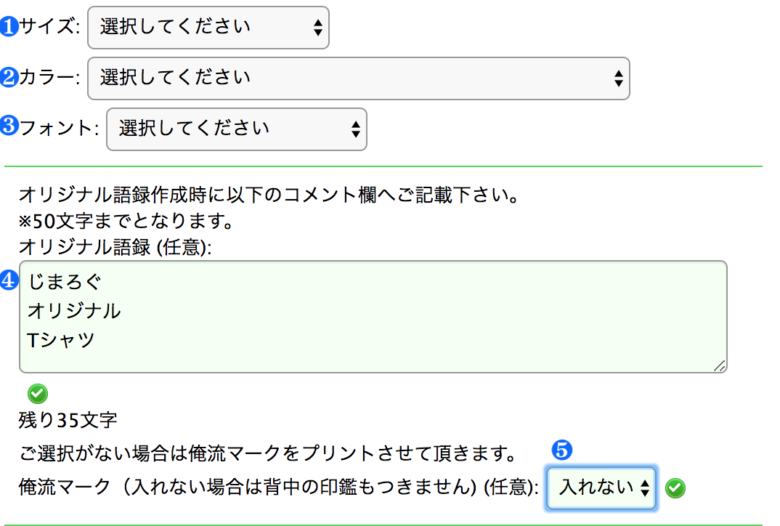
Task: Click the blue number 4 badge
Action: tap(9, 281)
